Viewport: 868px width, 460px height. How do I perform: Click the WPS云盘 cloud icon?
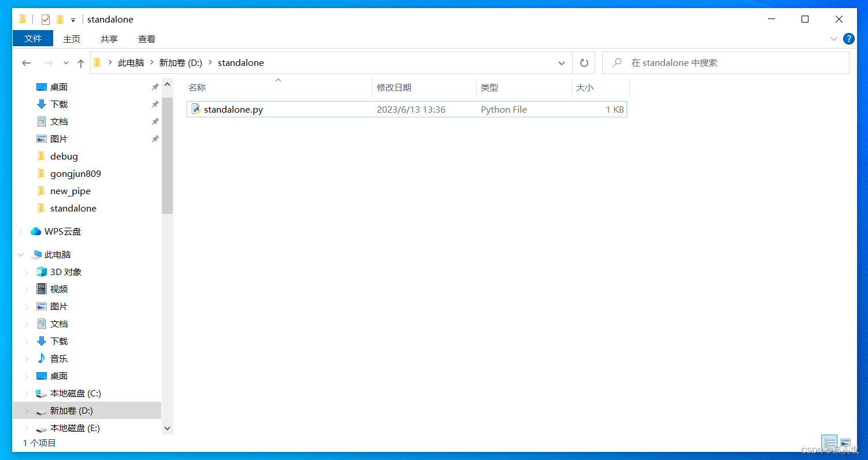(x=36, y=231)
